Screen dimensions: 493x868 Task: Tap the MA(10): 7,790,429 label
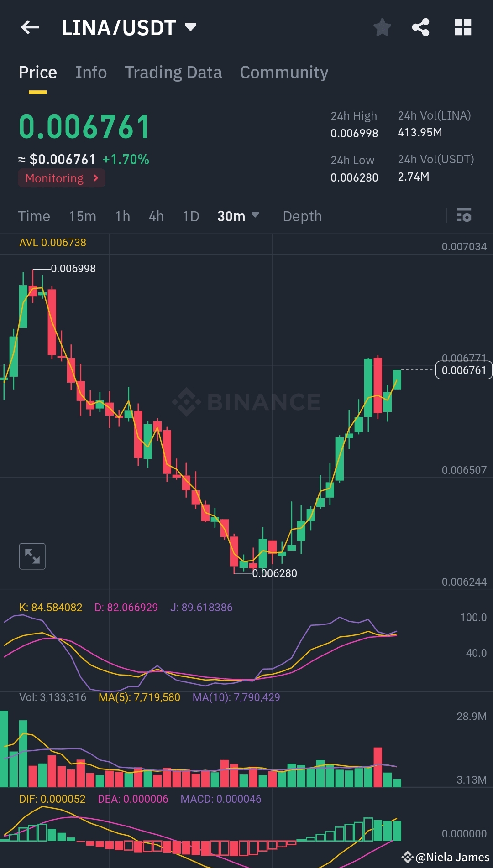236,697
